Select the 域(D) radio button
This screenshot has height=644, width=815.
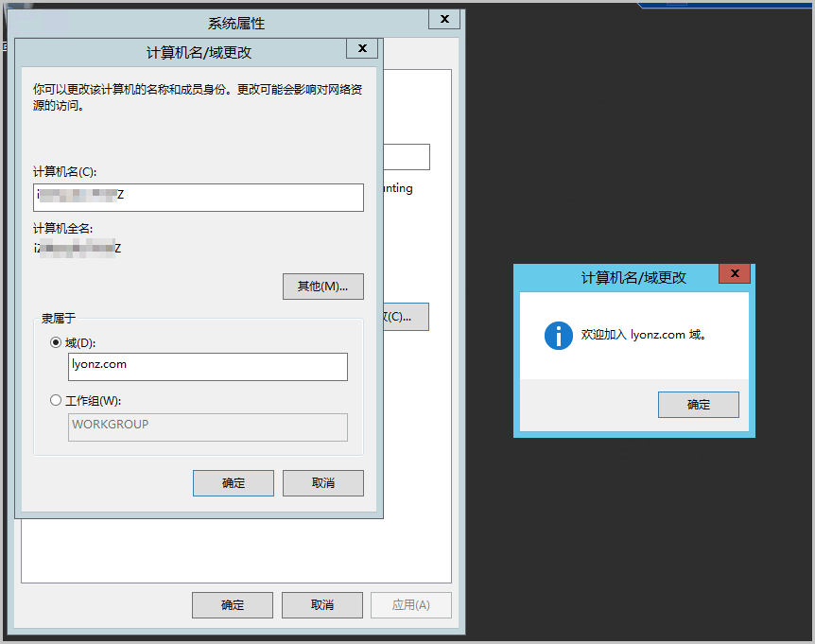(x=56, y=342)
